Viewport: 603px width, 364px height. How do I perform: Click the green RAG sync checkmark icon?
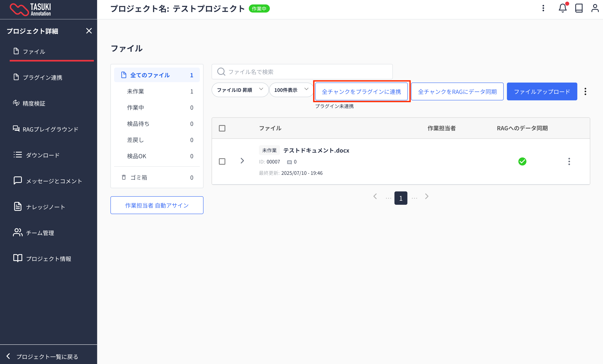(522, 161)
